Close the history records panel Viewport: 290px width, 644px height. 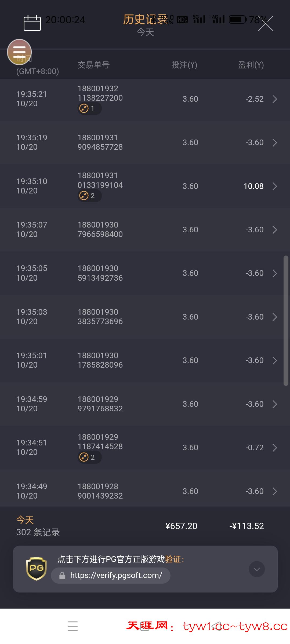click(x=266, y=24)
